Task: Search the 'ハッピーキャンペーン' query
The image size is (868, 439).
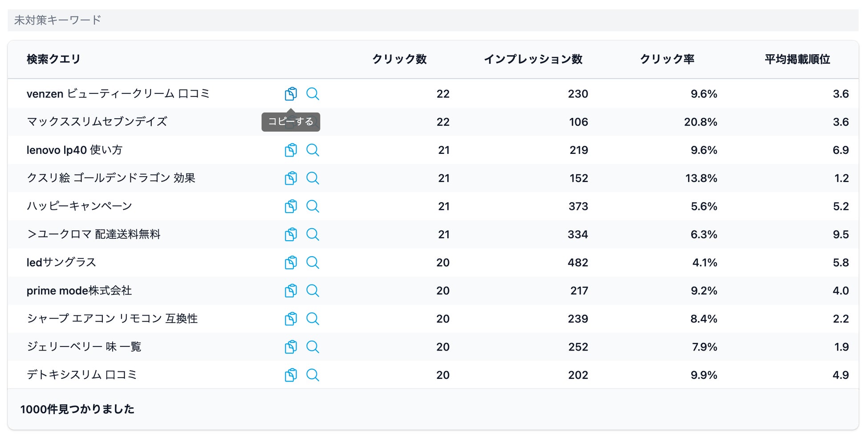Action: [x=312, y=206]
